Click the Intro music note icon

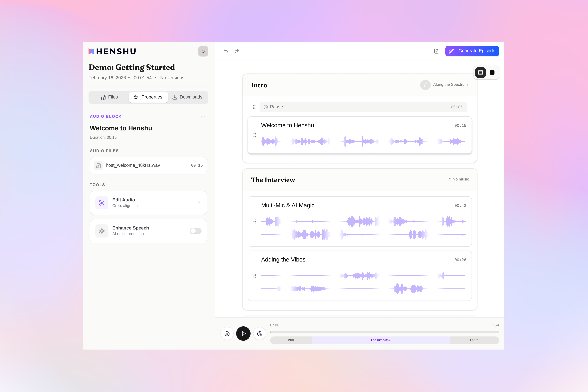425,85
